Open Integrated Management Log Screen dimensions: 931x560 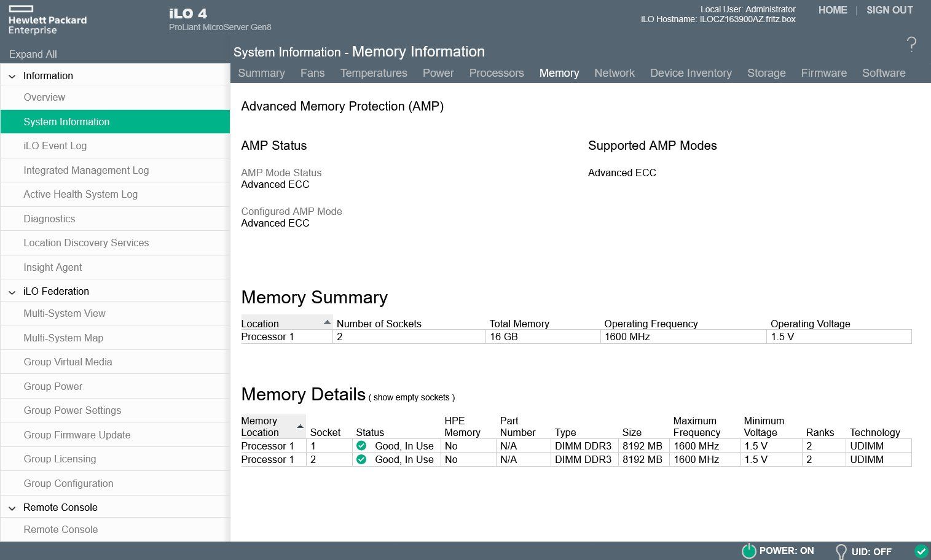point(115,170)
